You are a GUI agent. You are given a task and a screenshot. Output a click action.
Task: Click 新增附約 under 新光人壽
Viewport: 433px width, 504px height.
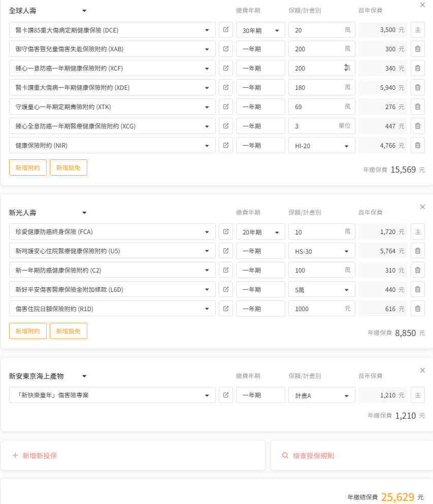[x=28, y=331]
